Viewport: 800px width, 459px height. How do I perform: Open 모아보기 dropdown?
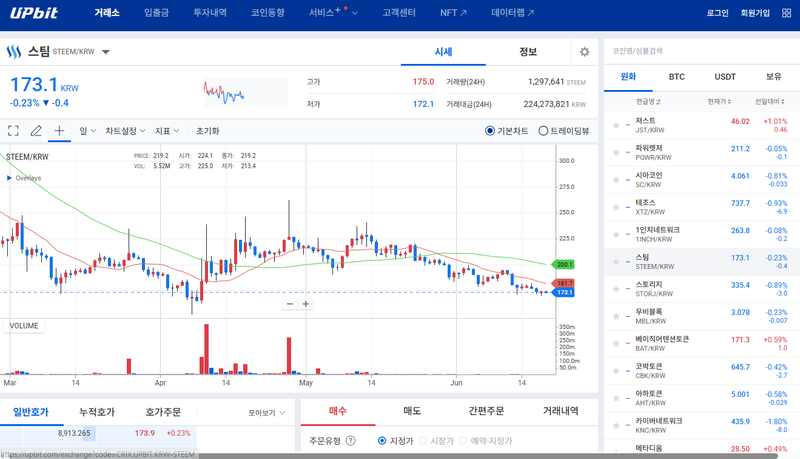pos(267,413)
